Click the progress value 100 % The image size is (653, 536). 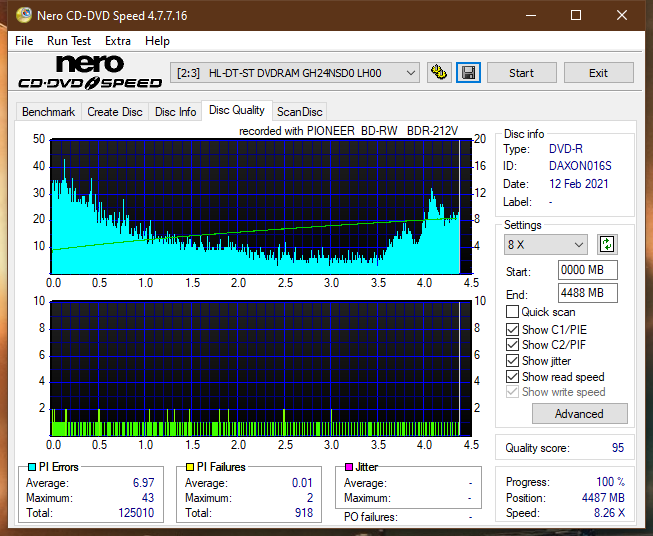(x=611, y=482)
